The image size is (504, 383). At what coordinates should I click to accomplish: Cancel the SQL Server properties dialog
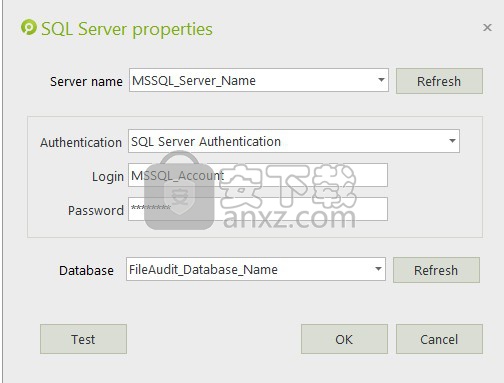pyautogui.click(x=439, y=339)
